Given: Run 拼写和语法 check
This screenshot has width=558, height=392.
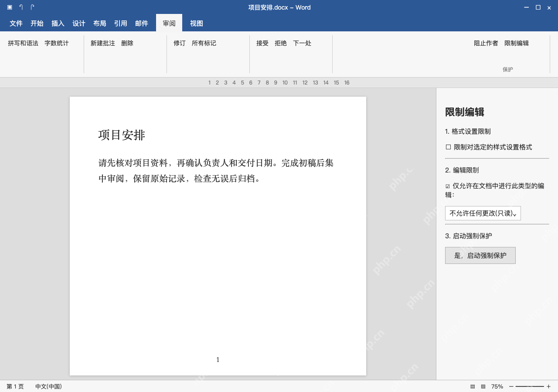Looking at the screenshot, I should pyautogui.click(x=23, y=43).
